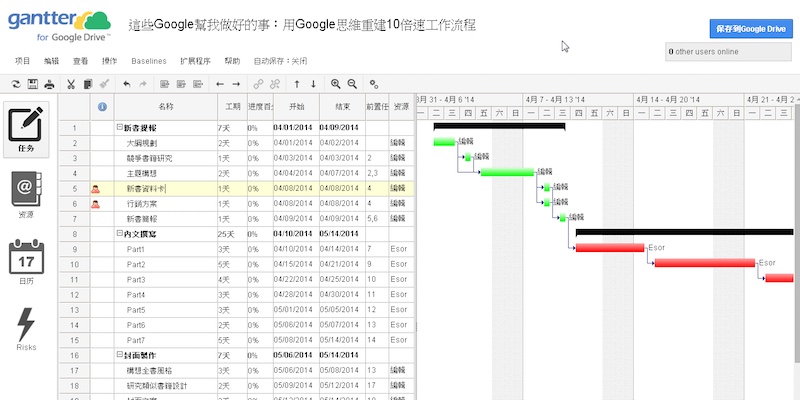Move task up with up arrow

point(297,84)
